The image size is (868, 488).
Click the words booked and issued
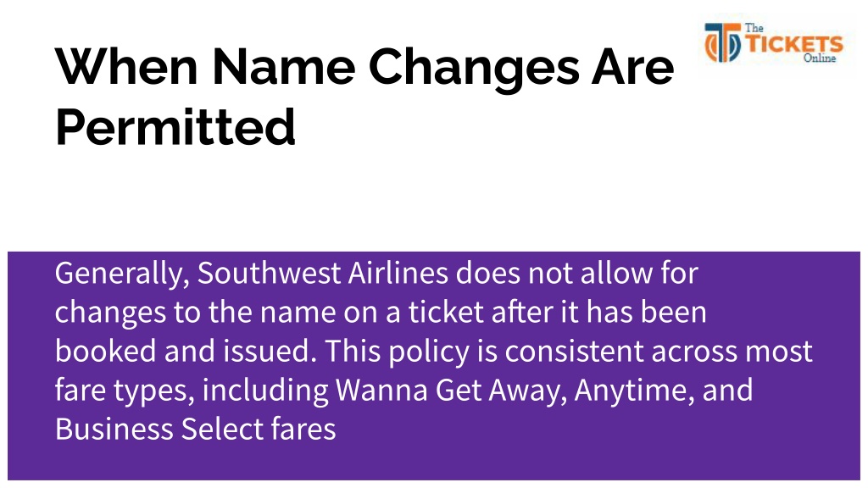(x=186, y=352)
